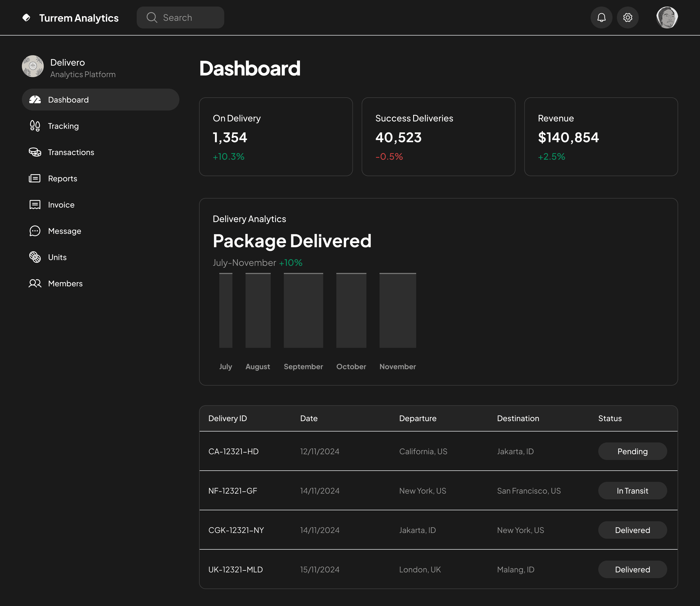Click the Delivered badge on UK-12321-MLD row
Viewport: 700px width, 606px height.
[x=632, y=569]
